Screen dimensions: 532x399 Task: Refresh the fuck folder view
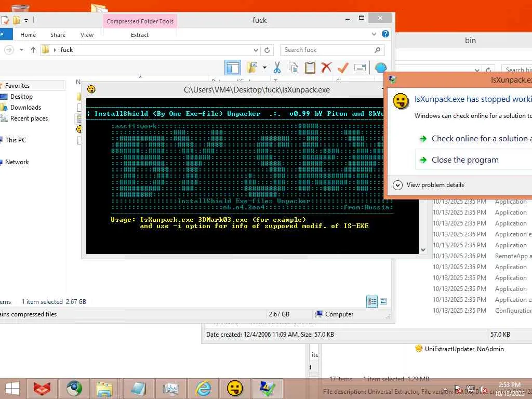click(267, 50)
